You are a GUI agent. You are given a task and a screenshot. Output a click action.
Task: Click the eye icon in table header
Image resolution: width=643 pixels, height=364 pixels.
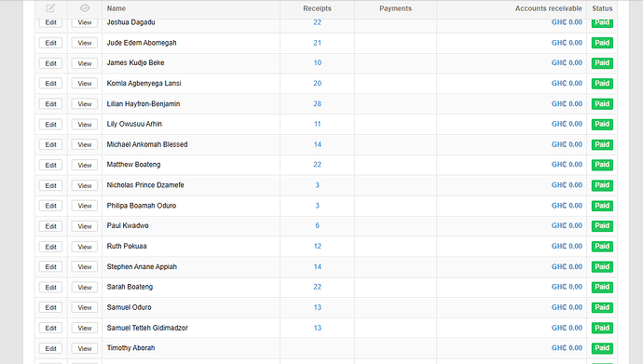85,8
